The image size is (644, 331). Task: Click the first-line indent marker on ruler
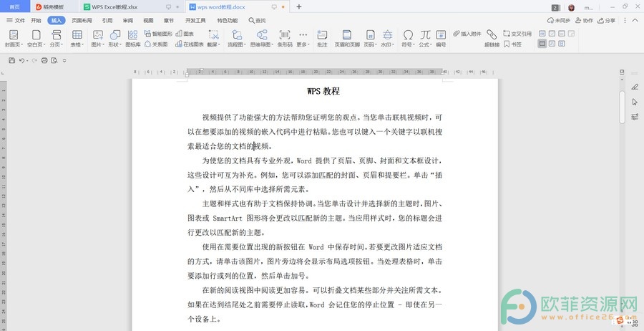click(202, 69)
